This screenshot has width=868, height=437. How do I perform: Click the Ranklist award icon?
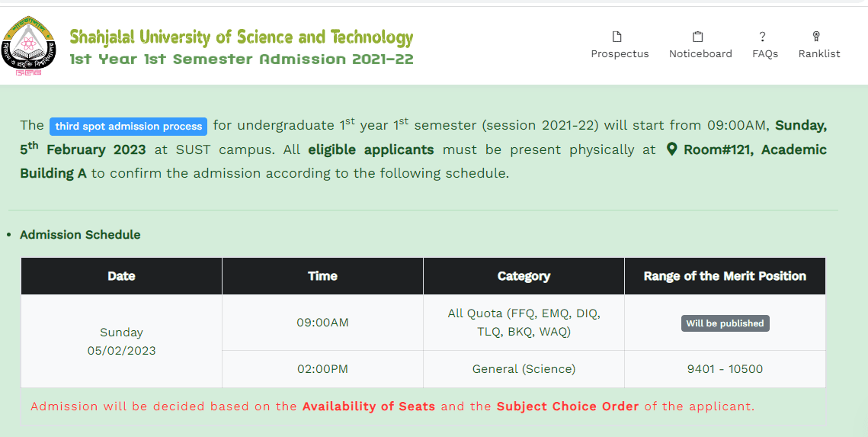point(816,37)
